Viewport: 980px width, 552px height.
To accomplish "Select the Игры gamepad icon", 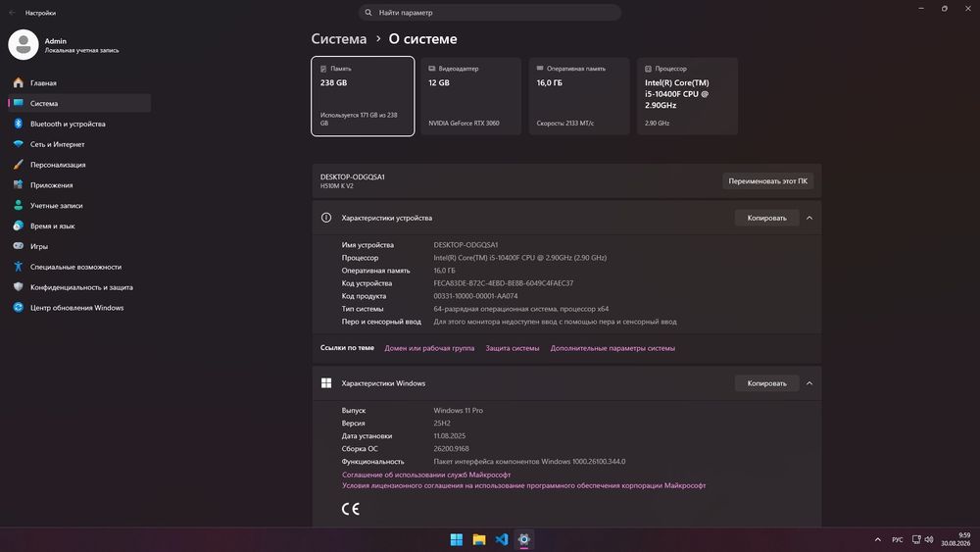I will [18, 246].
